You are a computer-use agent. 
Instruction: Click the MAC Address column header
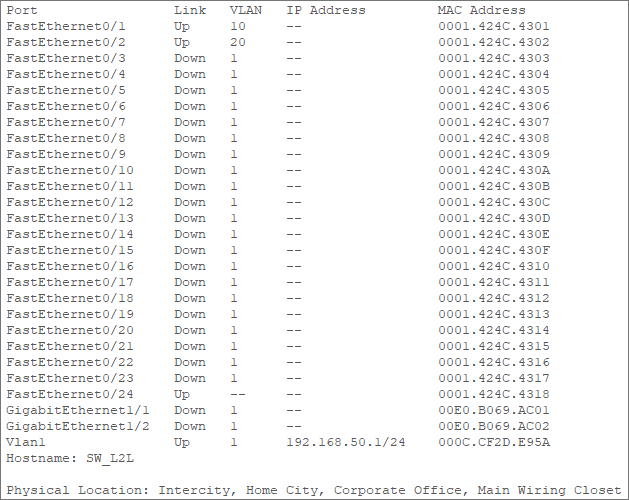pos(481,10)
